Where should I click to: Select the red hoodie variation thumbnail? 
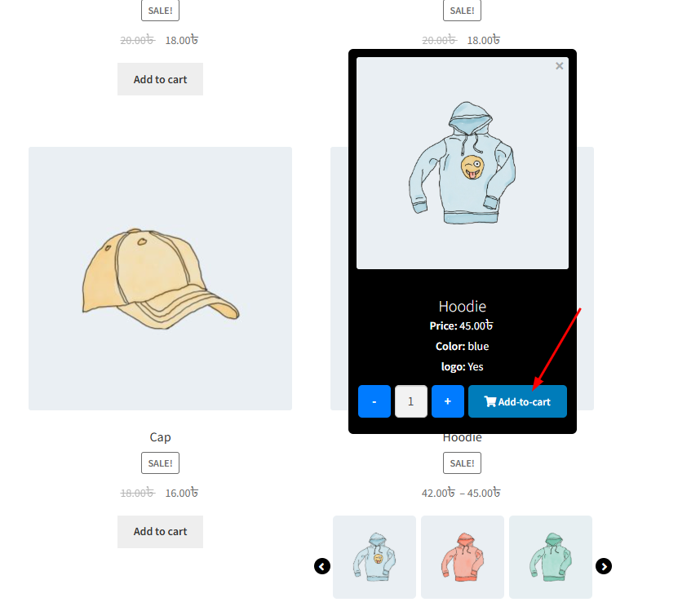coord(462,557)
